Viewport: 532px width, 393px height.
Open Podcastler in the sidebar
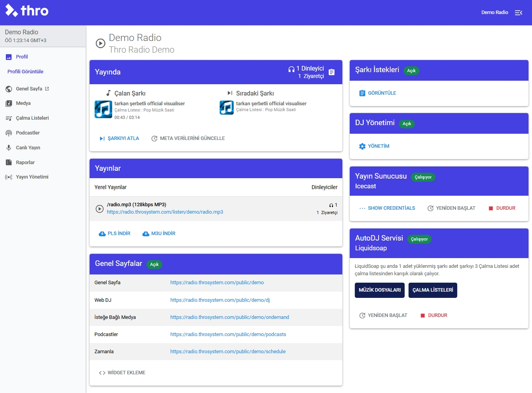click(43, 133)
